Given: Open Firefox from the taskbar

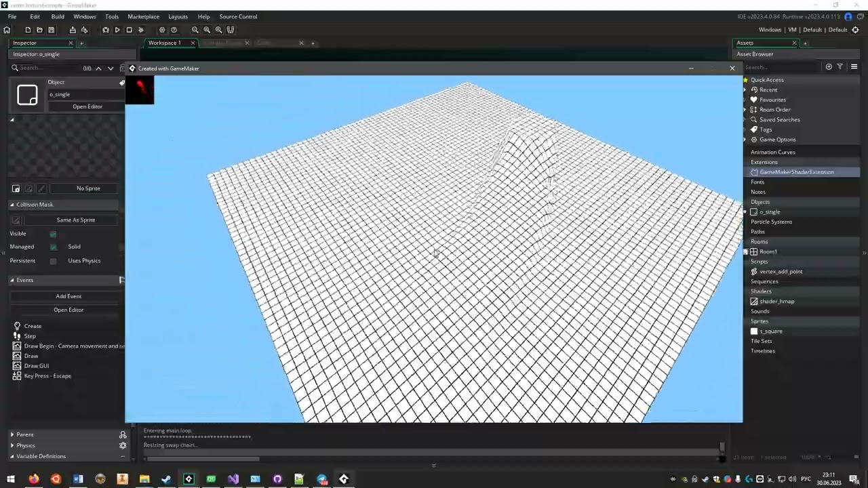Looking at the screenshot, I should (33, 479).
